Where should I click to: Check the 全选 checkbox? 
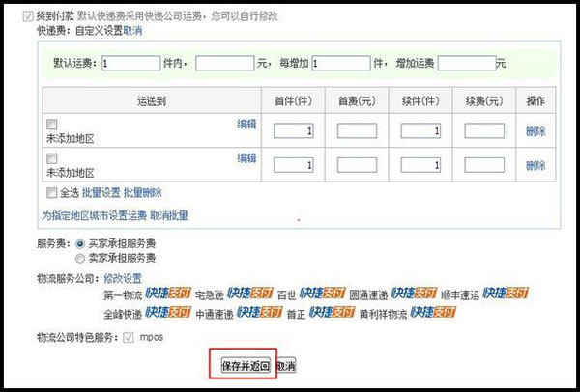tap(52, 192)
